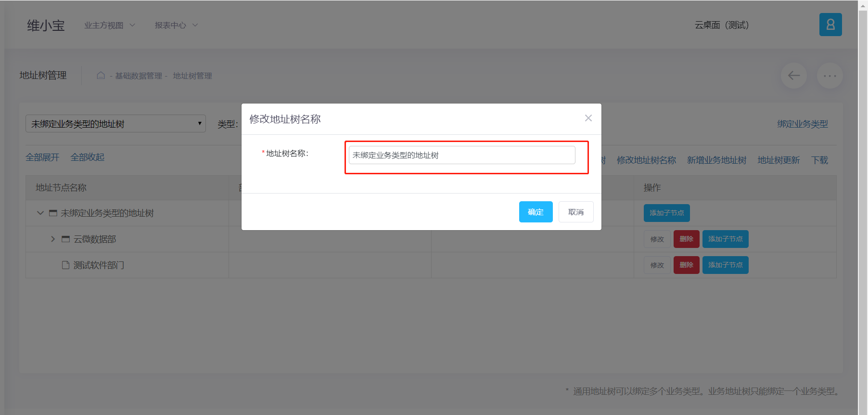Click the 云桌面（测试） header text

click(722, 25)
